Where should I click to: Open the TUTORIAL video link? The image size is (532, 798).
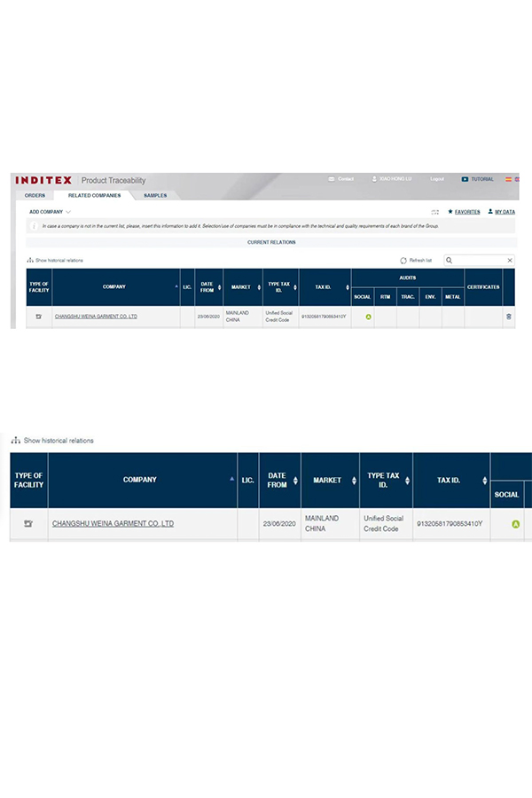478,179
